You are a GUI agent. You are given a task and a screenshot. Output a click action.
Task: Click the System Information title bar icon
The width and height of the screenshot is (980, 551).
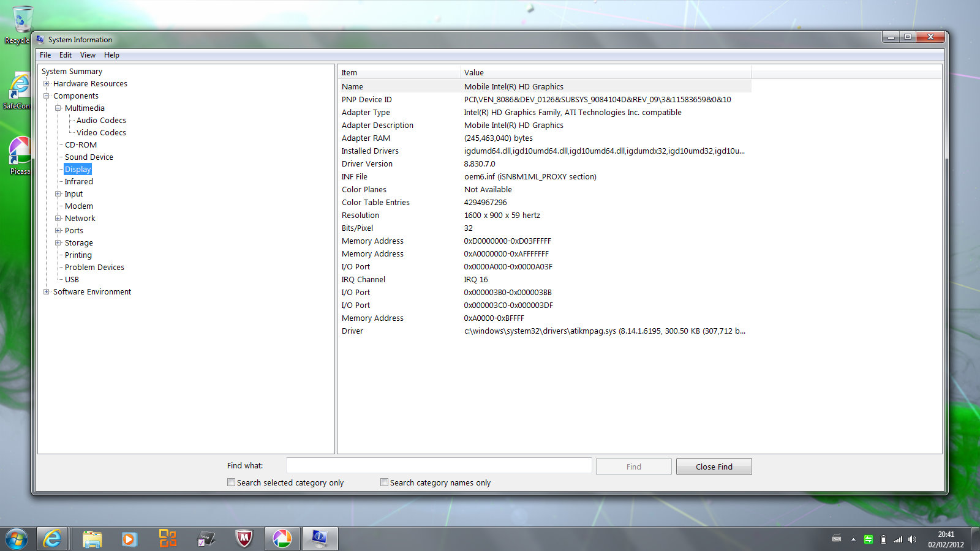[x=40, y=40]
